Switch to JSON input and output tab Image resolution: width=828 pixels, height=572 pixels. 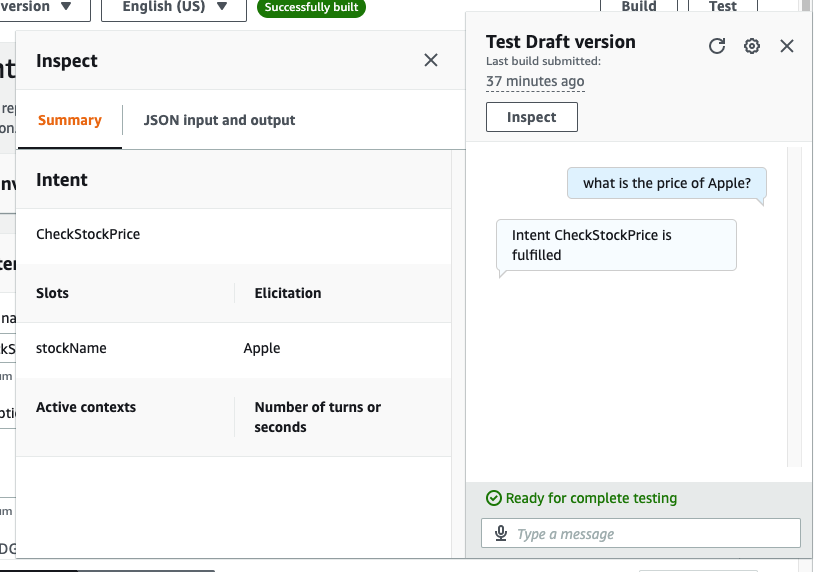219,120
